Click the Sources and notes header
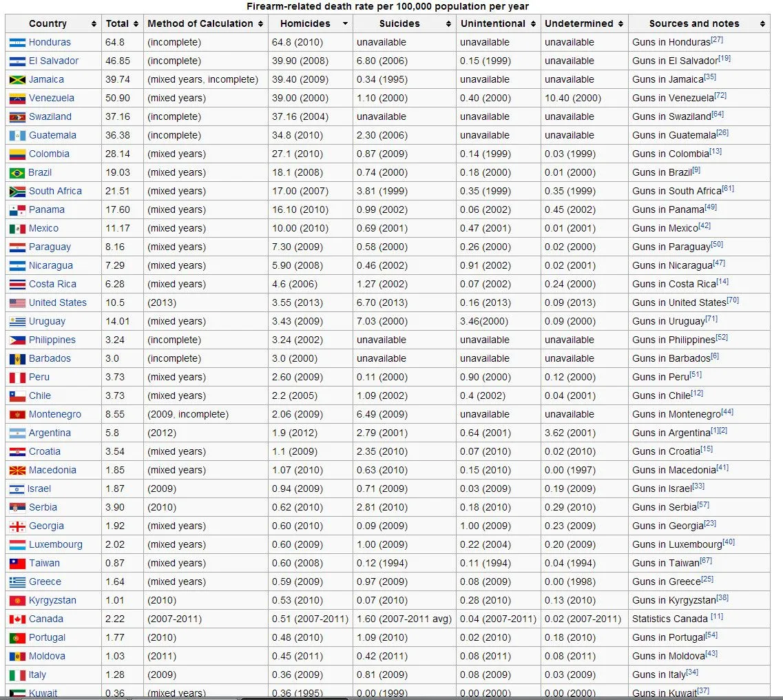 pos(693,23)
